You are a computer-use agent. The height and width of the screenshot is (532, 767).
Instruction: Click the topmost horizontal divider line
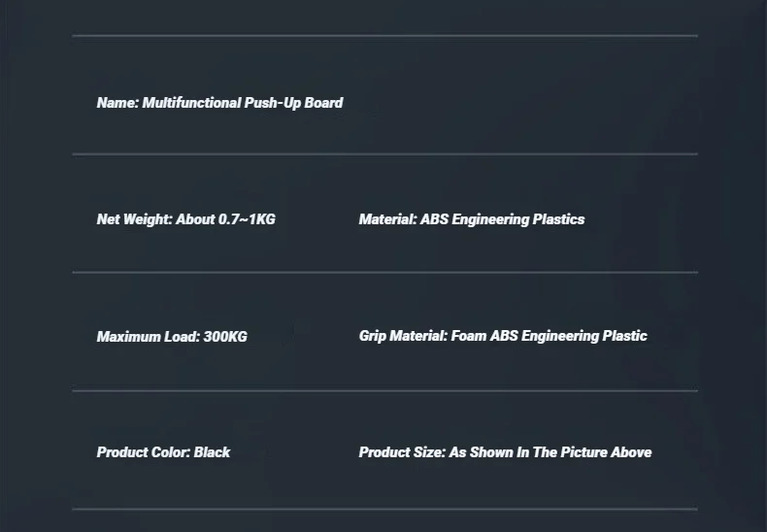(384, 36)
